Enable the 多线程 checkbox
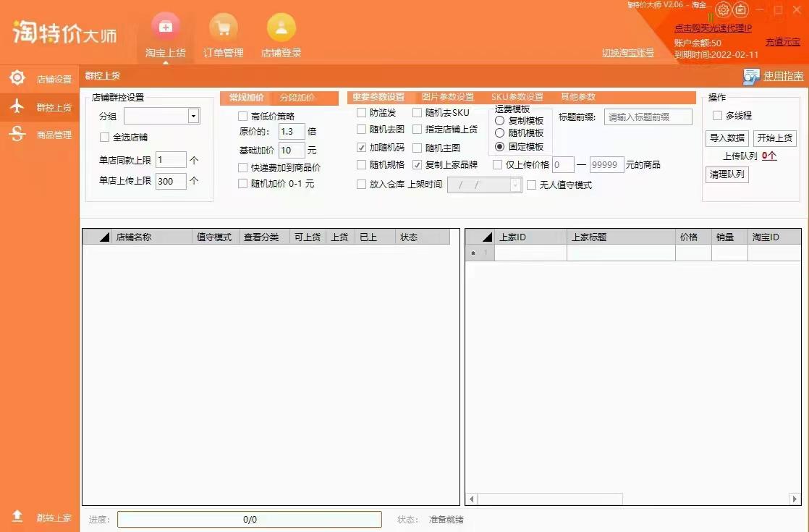This screenshot has width=809, height=532. (717, 115)
